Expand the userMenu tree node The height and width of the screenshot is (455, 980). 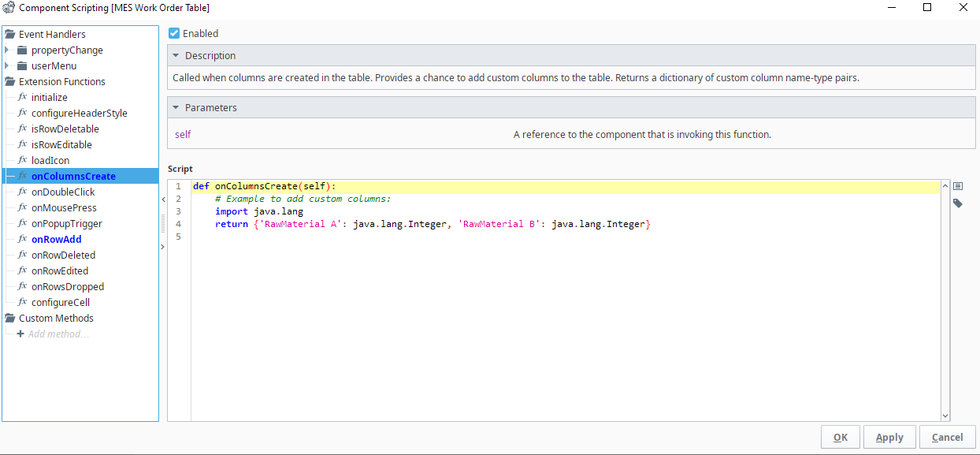pyautogui.click(x=7, y=66)
